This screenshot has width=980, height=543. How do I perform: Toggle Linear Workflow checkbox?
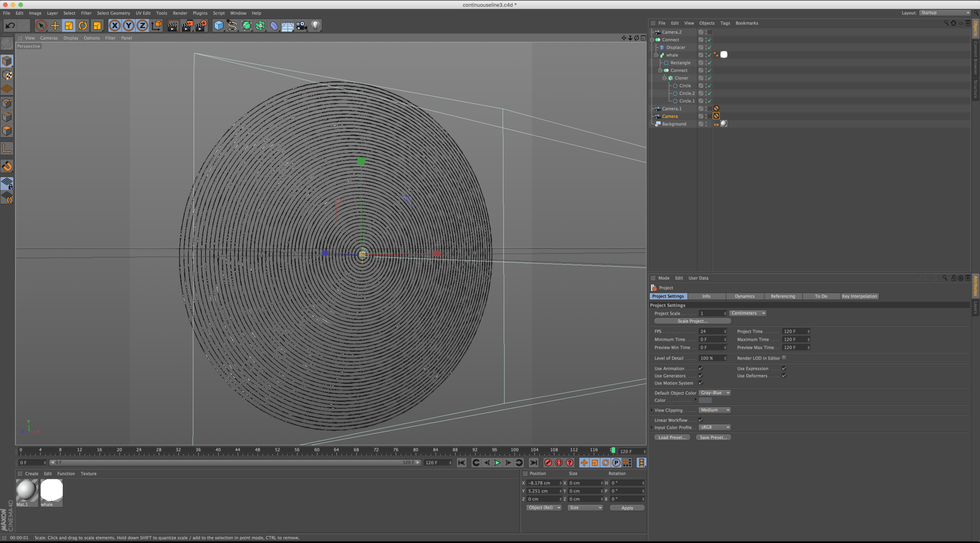[701, 420]
